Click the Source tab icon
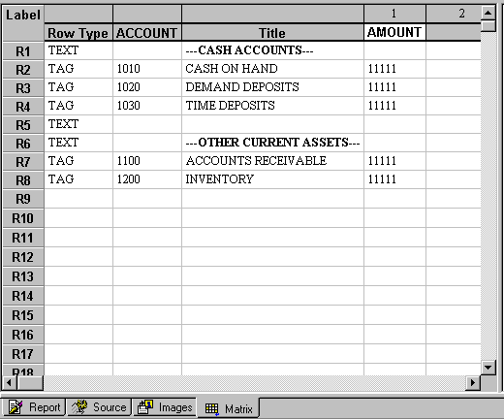 tap(79, 406)
